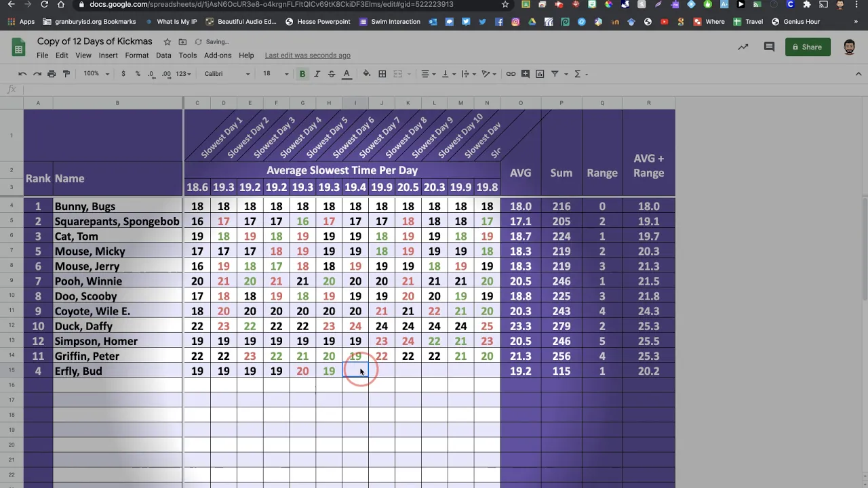Open fill color picker

(x=367, y=74)
